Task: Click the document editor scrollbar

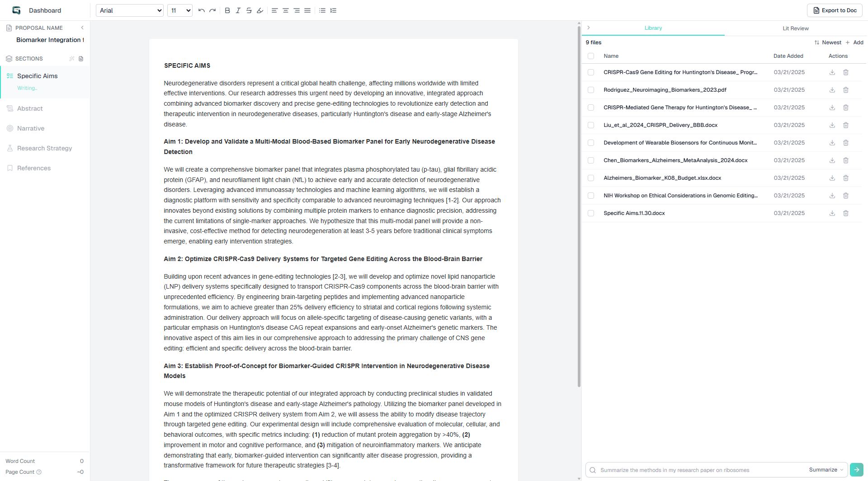Action: [579, 206]
